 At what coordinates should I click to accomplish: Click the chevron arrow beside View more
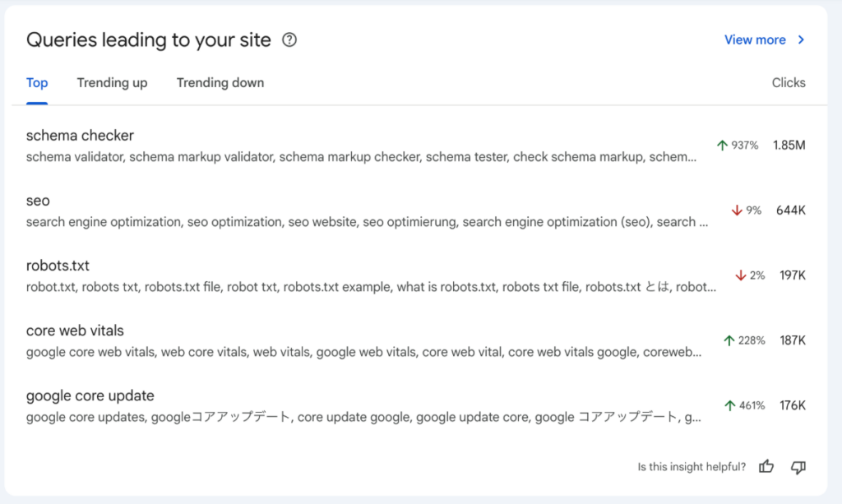pos(801,39)
